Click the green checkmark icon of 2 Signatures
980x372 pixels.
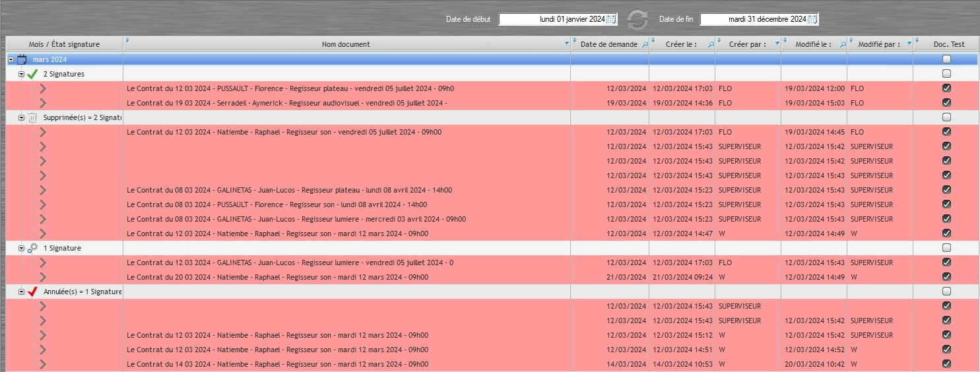(32, 74)
